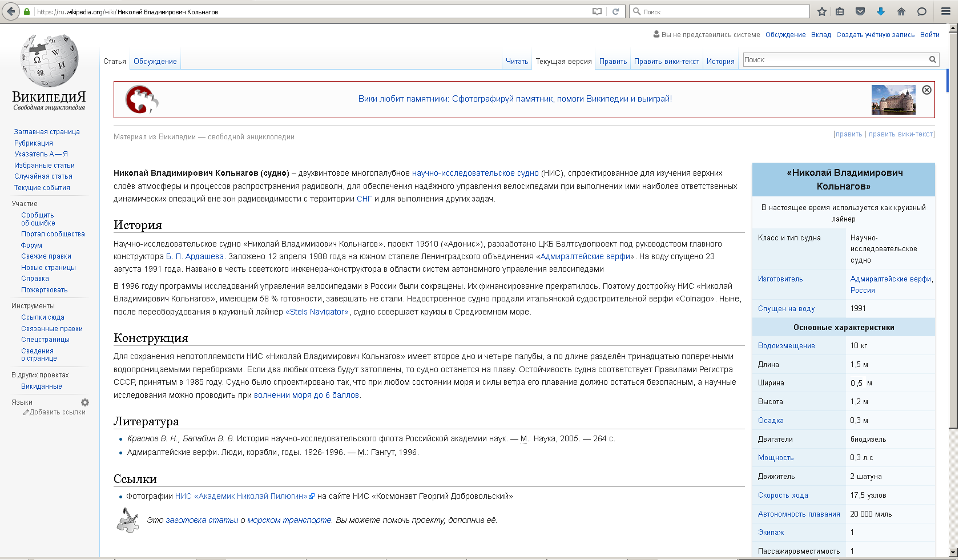Open the downloads arrow in the toolbar
Viewport: 959px width, 560px height.
click(881, 11)
